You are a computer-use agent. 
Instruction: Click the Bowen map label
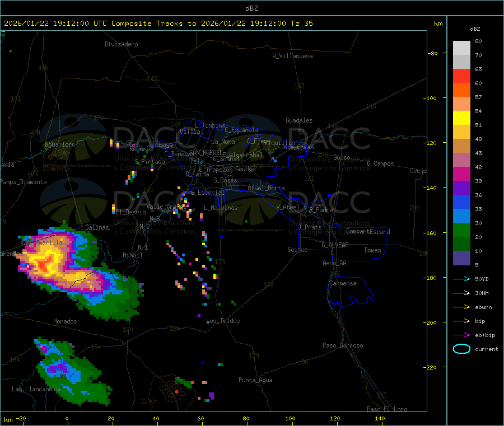(x=373, y=250)
